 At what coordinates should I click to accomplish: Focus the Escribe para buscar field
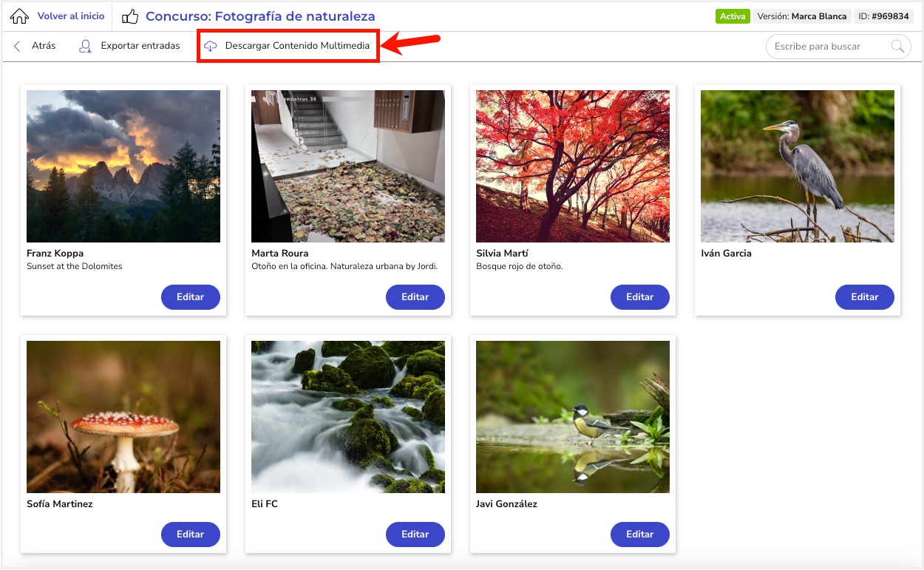[828, 47]
